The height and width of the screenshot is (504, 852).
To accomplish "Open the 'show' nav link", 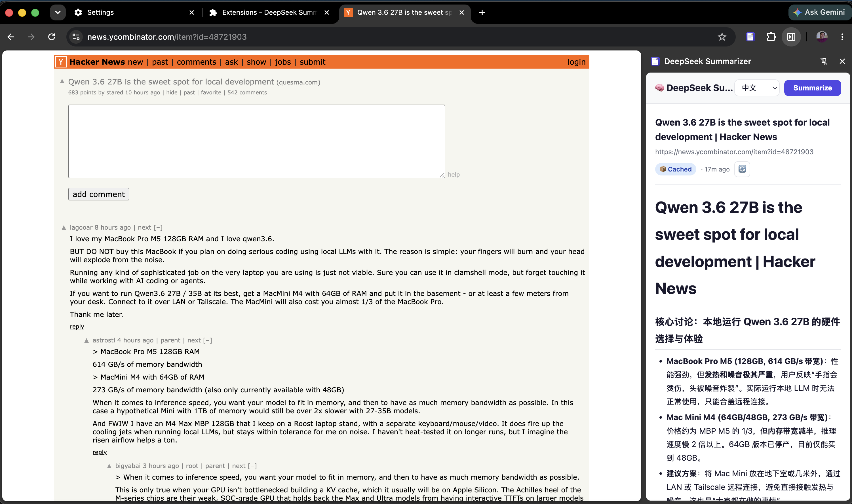I will tap(256, 62).
